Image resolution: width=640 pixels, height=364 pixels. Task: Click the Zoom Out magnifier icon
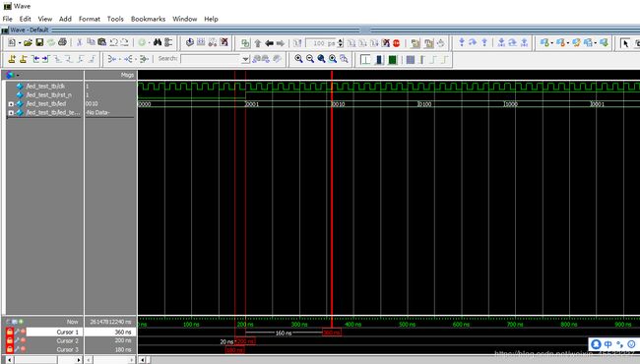coord(310,59)
